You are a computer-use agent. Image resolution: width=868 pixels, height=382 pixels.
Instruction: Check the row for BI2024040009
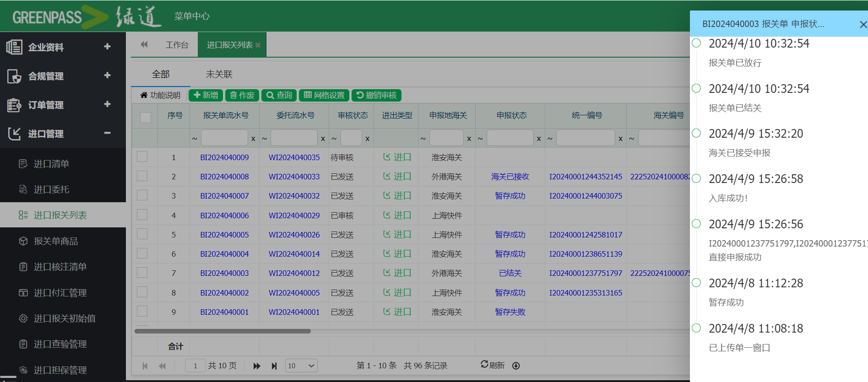pyautogui.click(x=142, y=156)
